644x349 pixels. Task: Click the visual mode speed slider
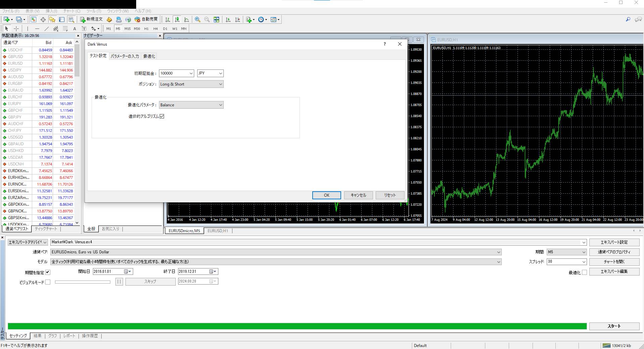[x=83, y=282]
